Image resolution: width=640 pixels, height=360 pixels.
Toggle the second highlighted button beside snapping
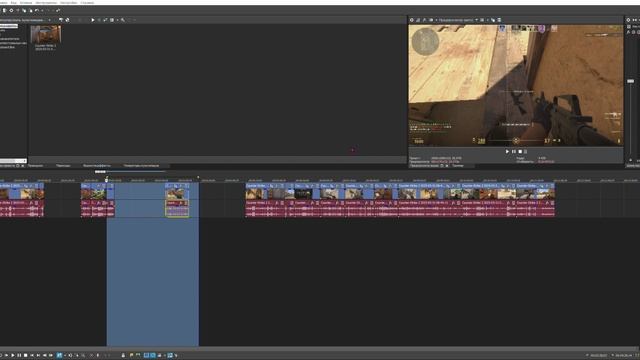pyautogui.click(x=152, y=356)
